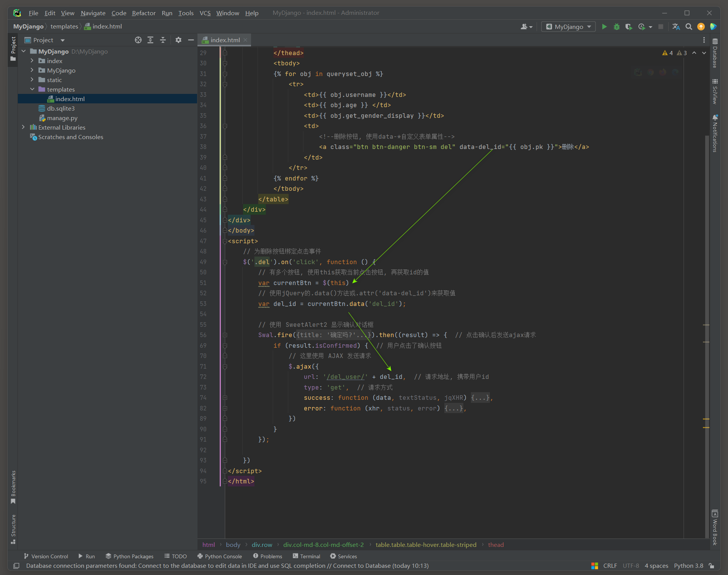
Task: Open the Translate icon in toolbar
Action: pyautogui.click(x=676, y=27)
